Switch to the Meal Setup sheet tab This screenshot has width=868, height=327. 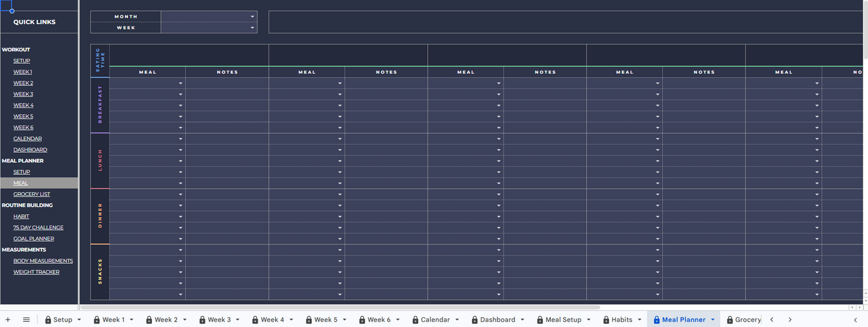(563, 320)
